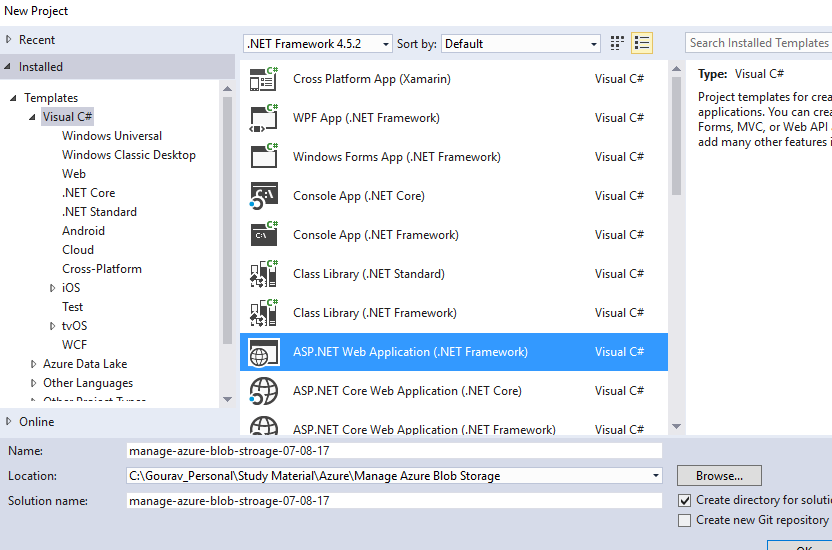Viewport: 832px width, 550px height.
Task: Select the Test category
Action: pos(73,307)
